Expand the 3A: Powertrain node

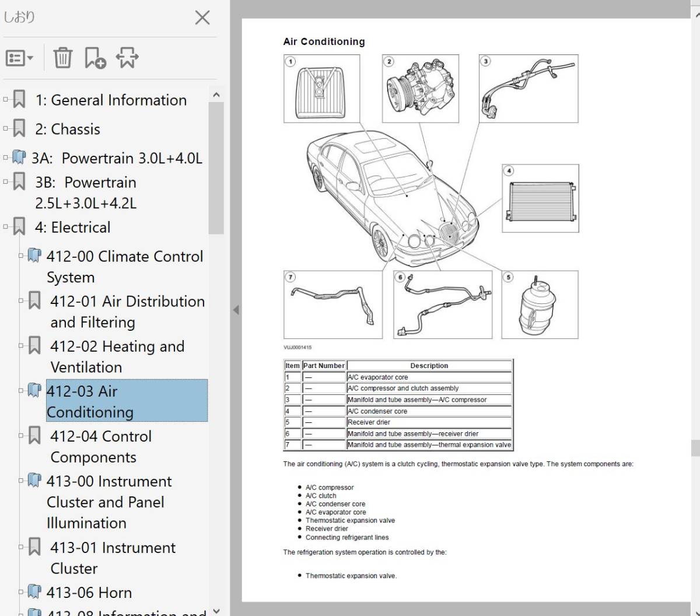coord(6,157)
